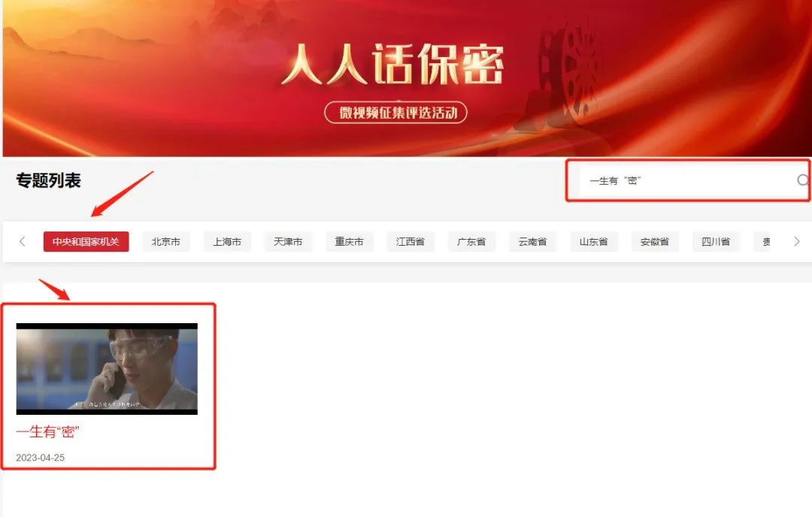Choose the 天津市 tab
This screenshot has width=812, height=517.
288,242
